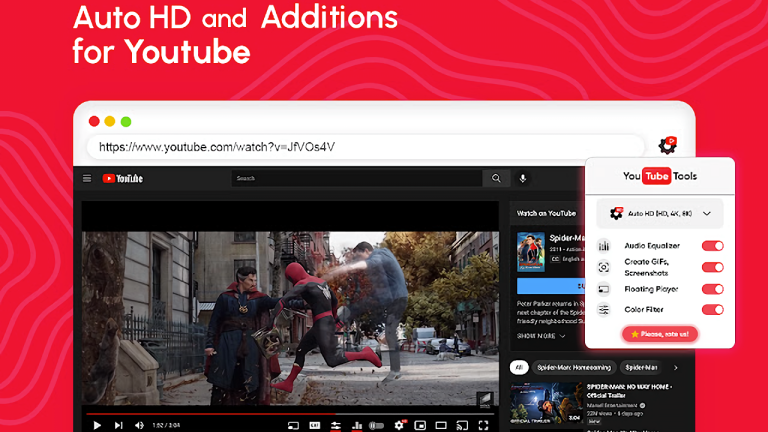
Task: Toggle the Audio Equalizer switch
Action: point(713,245)
